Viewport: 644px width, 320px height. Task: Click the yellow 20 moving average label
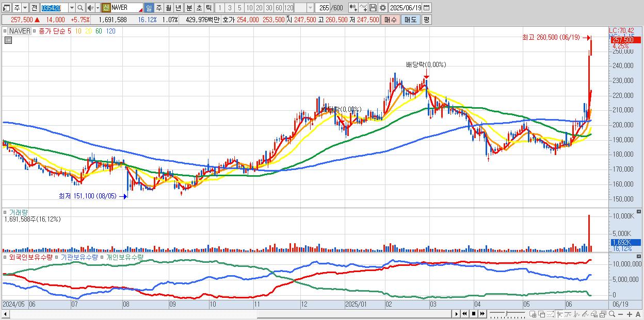click(x=89, y=31)
